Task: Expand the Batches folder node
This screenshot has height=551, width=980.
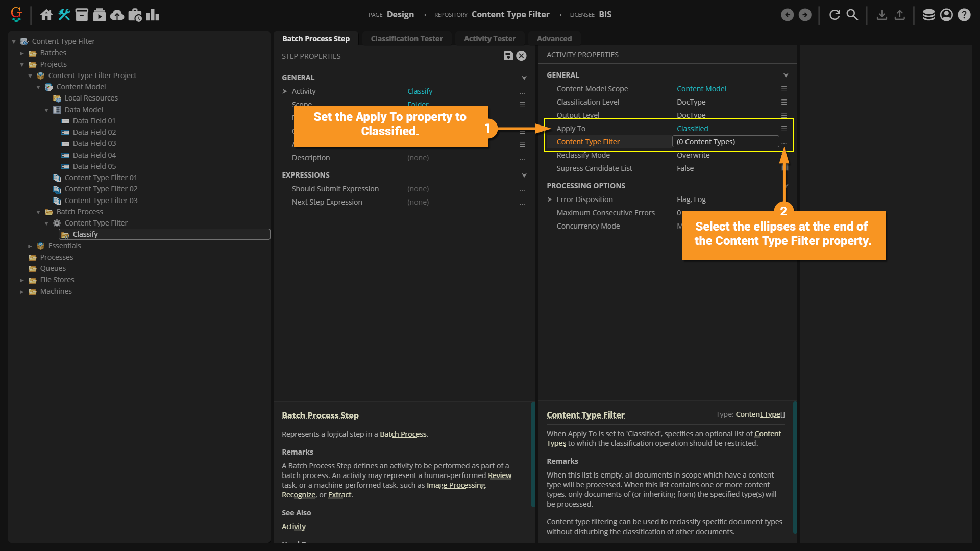Action: 22,53
